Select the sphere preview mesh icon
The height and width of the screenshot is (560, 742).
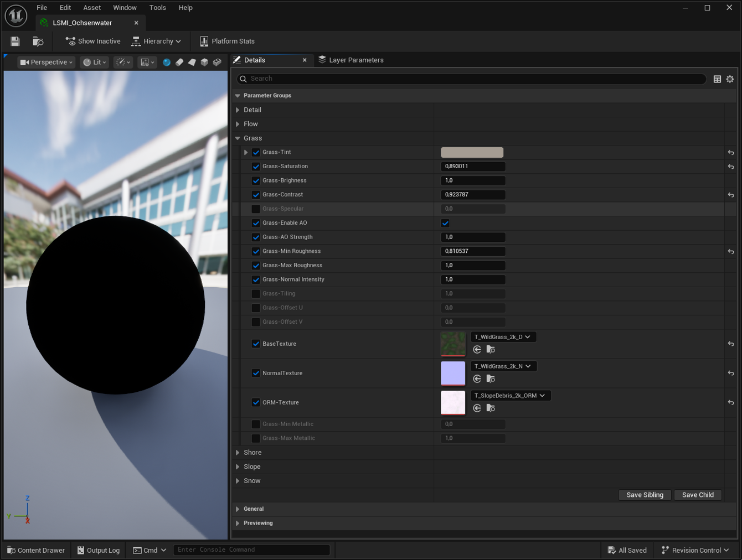tap(167, 63)
